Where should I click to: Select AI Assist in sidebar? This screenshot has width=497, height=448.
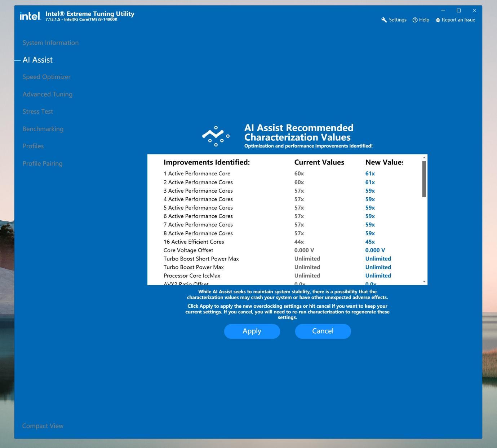click(x=37, y=60)
